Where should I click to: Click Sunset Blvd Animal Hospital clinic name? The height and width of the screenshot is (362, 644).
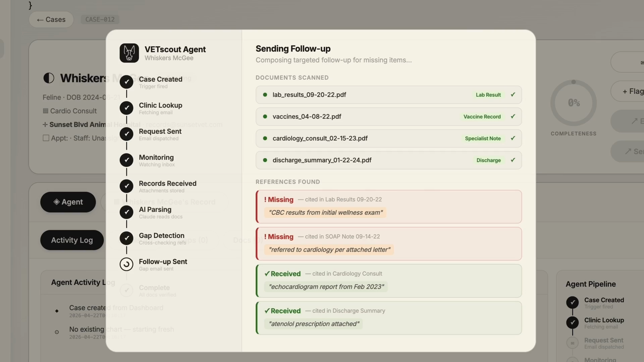click(95, 124)
